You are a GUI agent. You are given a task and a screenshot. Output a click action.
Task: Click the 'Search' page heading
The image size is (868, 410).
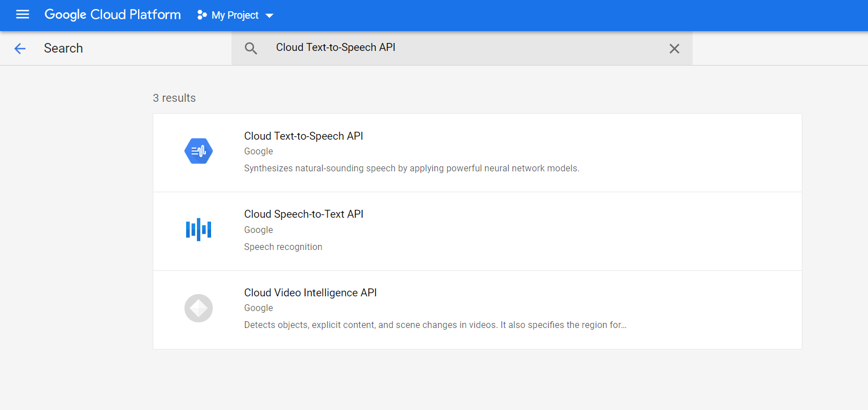click(x=63, y=48)
